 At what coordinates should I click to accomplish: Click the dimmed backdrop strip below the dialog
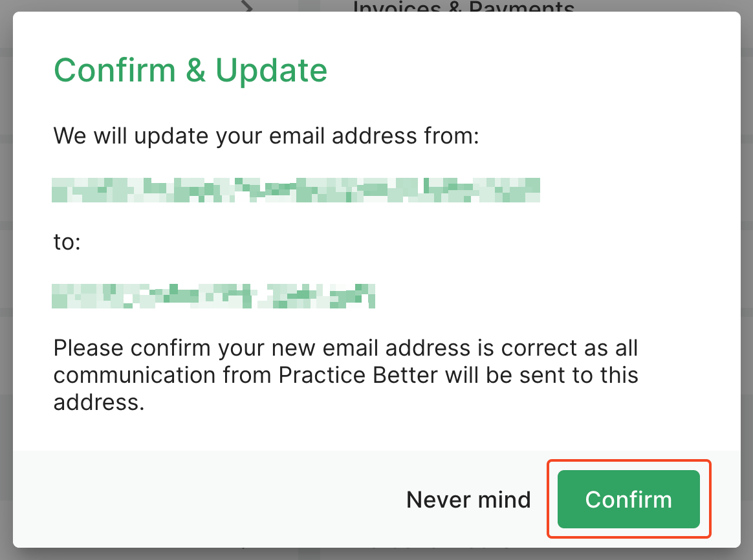pyautogui.click(x=376, y=554)
